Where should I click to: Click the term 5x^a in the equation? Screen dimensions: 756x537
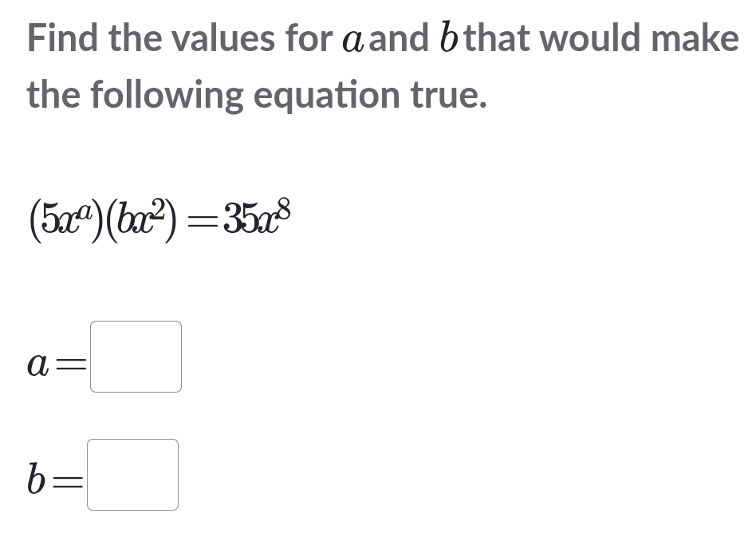pyautogui.click(x=68, y=218)
